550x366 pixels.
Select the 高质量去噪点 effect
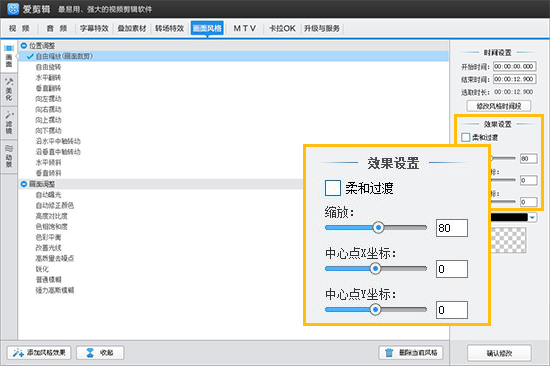pyautogui.click(x=55, y=258)
